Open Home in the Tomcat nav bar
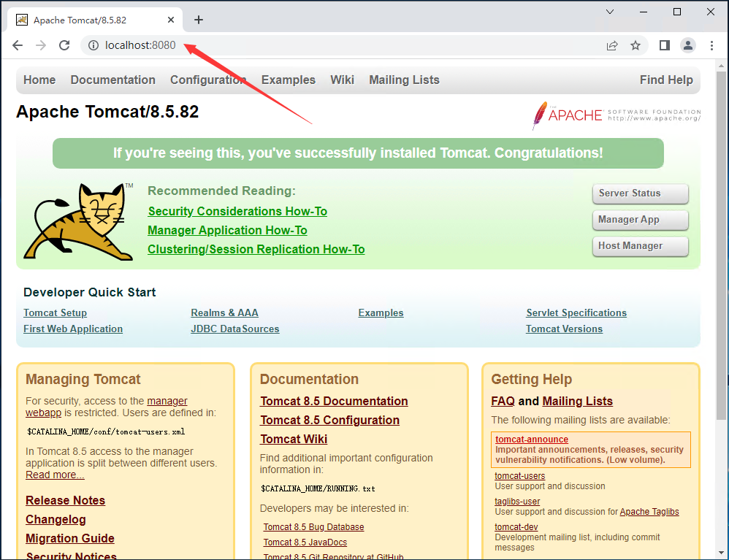The width and height of the screenshot is (729, 560). pos(39,80)
